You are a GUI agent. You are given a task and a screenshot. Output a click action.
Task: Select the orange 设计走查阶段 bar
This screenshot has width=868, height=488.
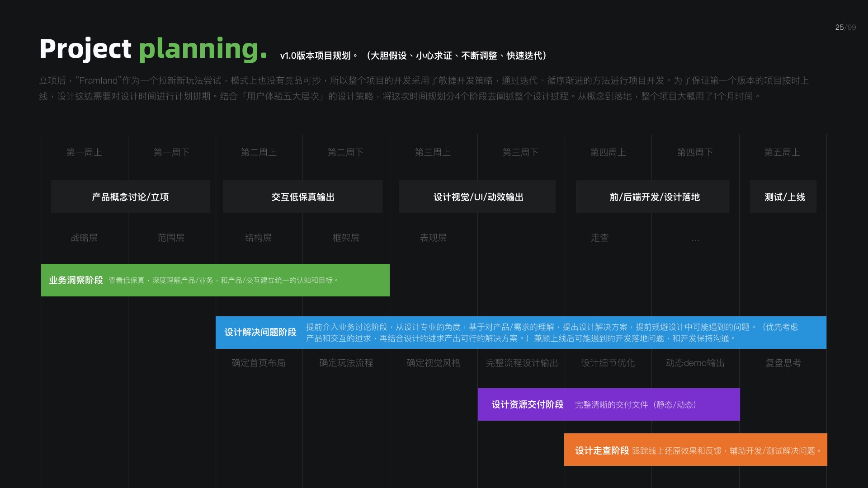[x=696, y=450]
